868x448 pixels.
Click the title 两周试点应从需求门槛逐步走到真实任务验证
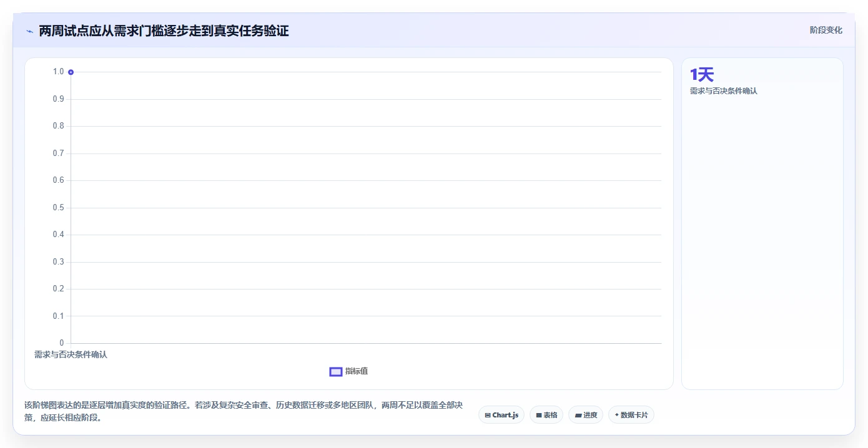point(164,31)
